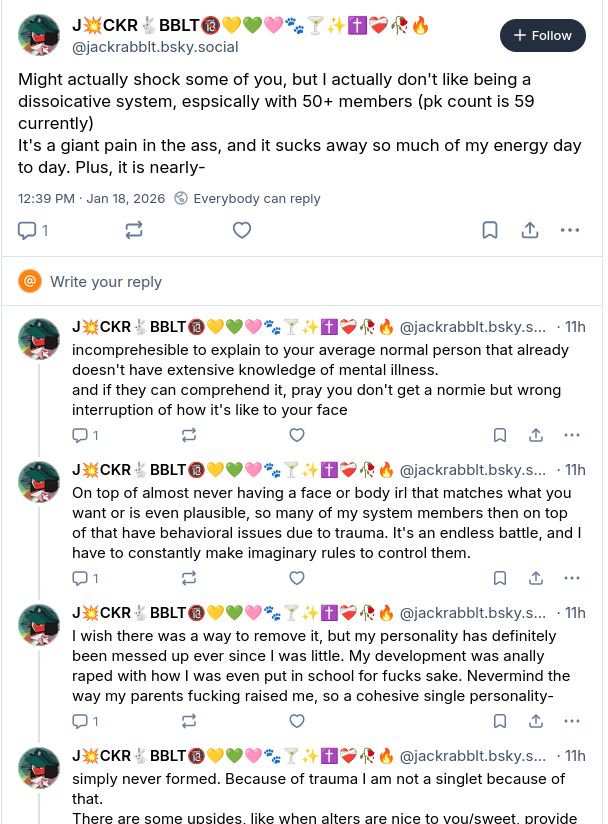The width and height of the screenshot is (608, 824).
Task: Share the "On top of almost never" reply
Action: pos(536,578)
